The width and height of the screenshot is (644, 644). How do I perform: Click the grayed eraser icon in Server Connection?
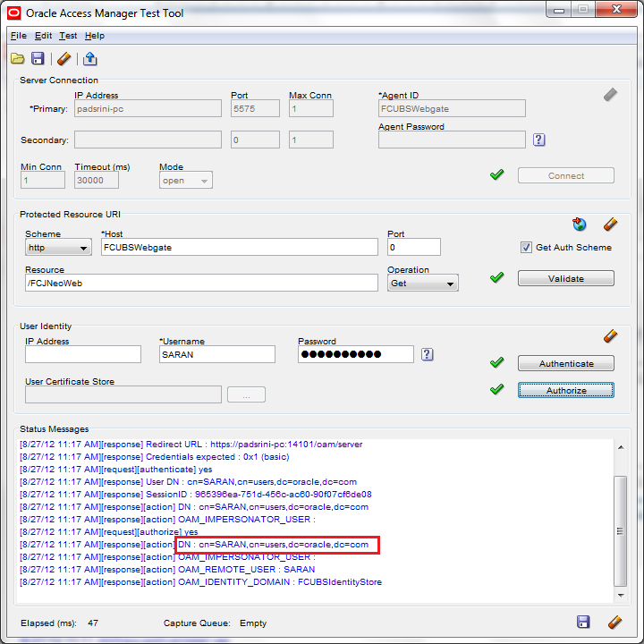[x=610, y=95]
